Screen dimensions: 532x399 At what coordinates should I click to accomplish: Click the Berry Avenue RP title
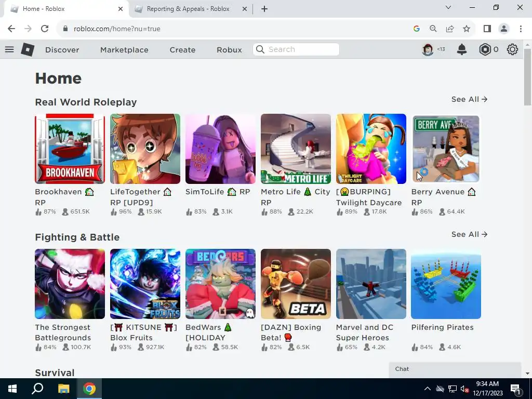444,197
